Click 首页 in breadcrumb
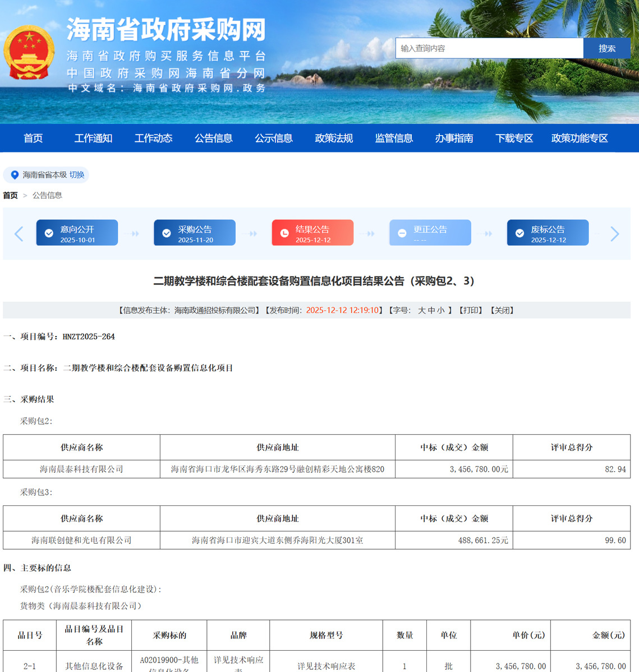This screenshot has width=639, height=672. (x=10, y=195)
